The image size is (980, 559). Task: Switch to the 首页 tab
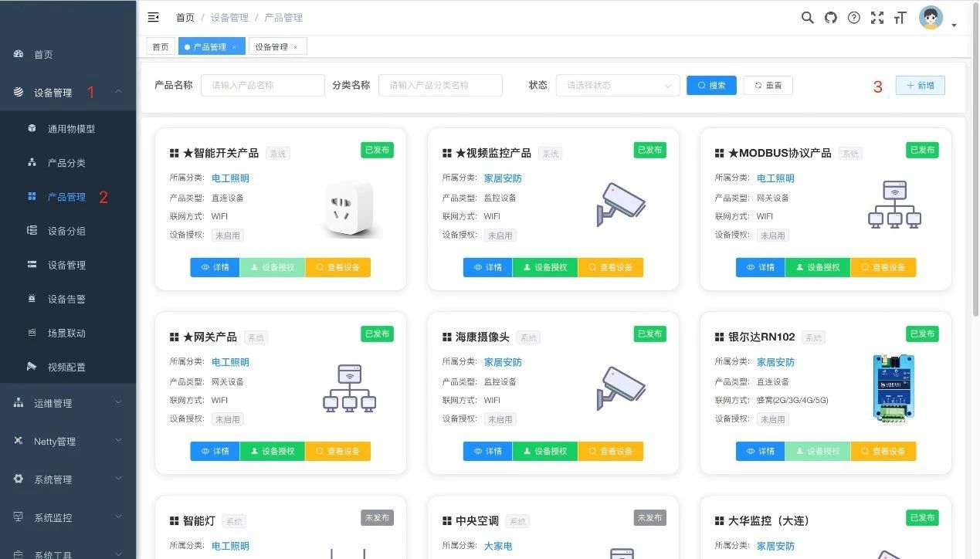[160, 47]
